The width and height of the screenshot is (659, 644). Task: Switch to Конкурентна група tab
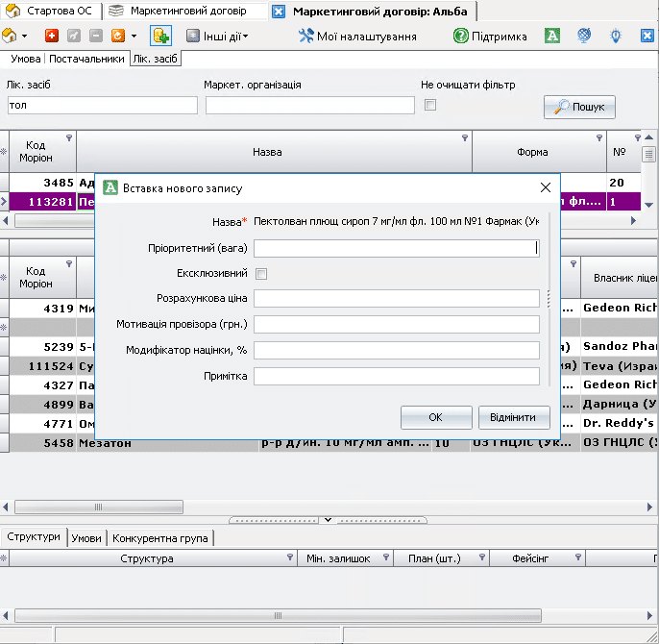160,538
